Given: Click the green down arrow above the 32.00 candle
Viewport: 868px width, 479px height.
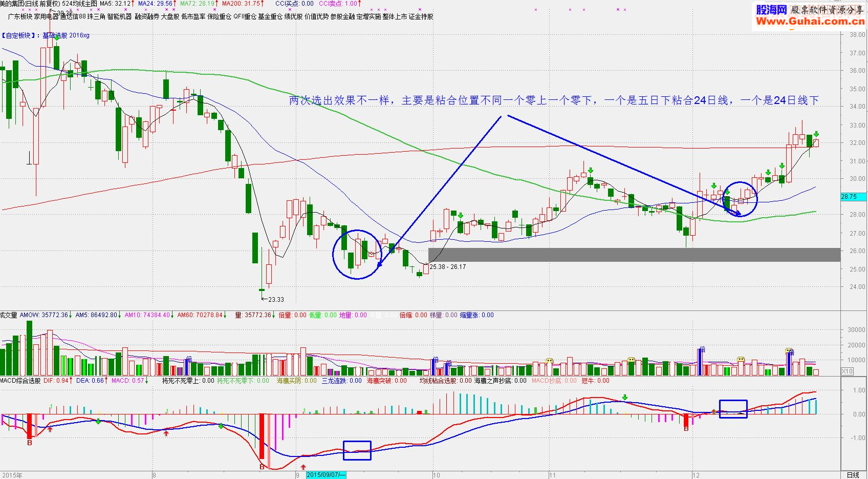Looking at the screenshot, I should point(816,134).
